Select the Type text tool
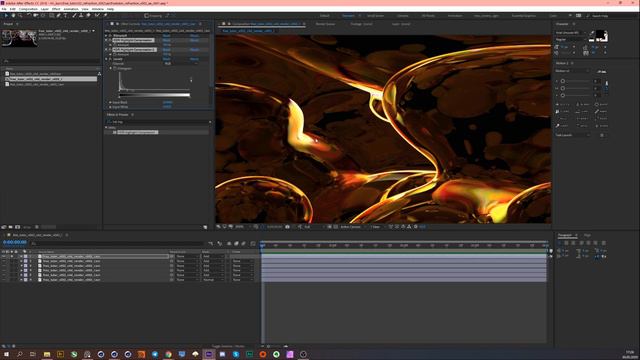Viewport: 640px width, 360px height. click(66, 16)
